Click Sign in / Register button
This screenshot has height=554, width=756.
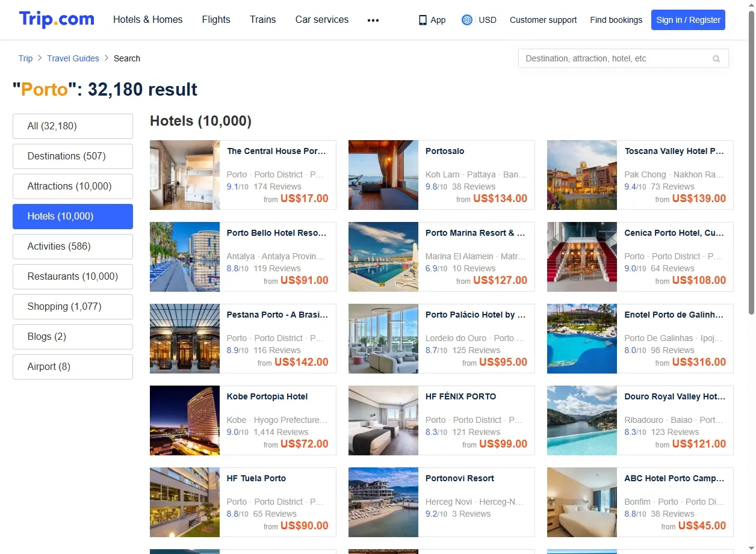(688, 20)
